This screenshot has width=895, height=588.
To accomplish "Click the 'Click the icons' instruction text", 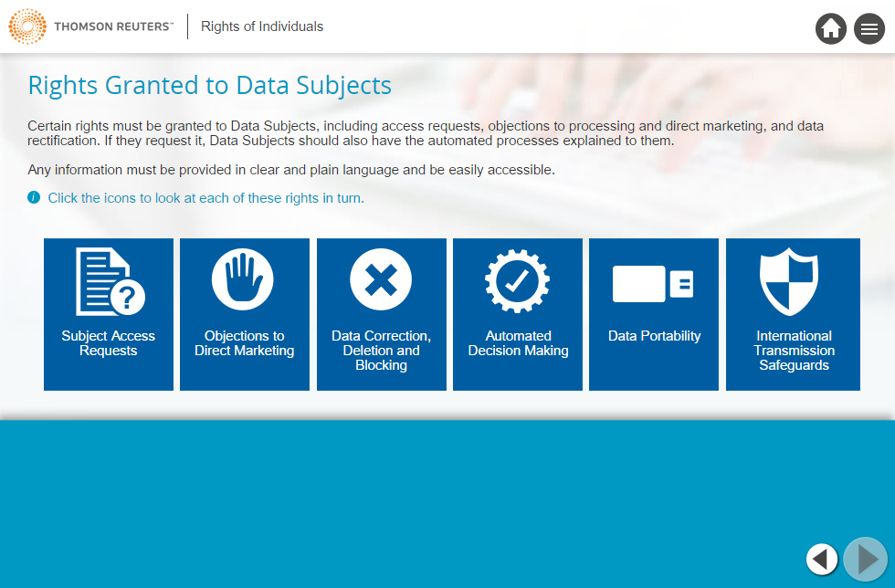I will (x=205, y=198).
